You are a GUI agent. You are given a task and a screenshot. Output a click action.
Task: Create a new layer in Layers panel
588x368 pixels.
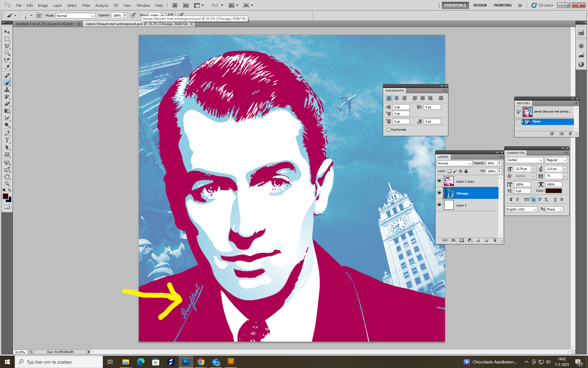tap(486, 240)
